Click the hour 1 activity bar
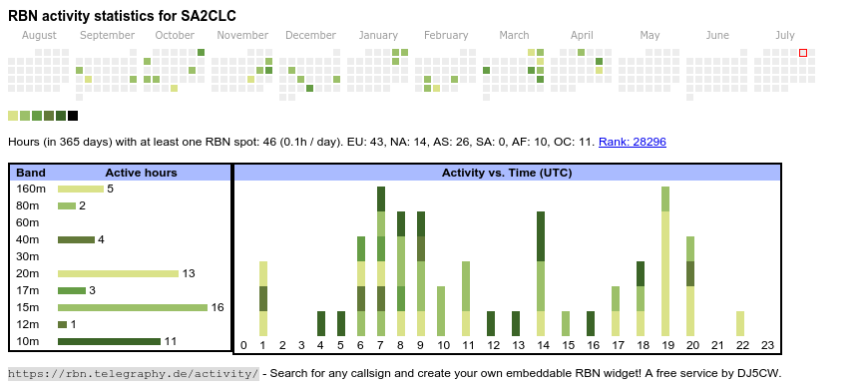 (263, 299)
